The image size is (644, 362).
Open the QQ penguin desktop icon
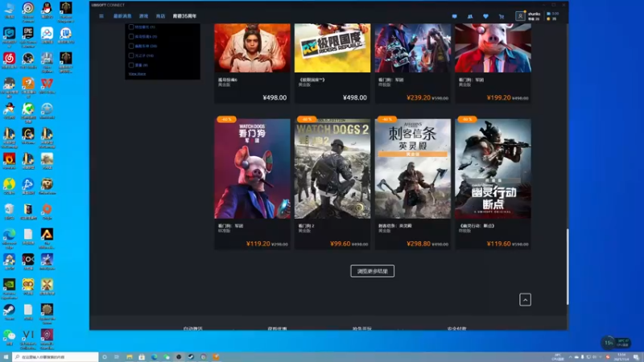click(47, 10)
